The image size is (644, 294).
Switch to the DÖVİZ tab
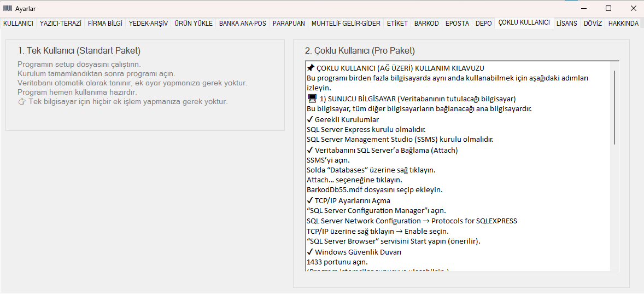tap(593, 24)
